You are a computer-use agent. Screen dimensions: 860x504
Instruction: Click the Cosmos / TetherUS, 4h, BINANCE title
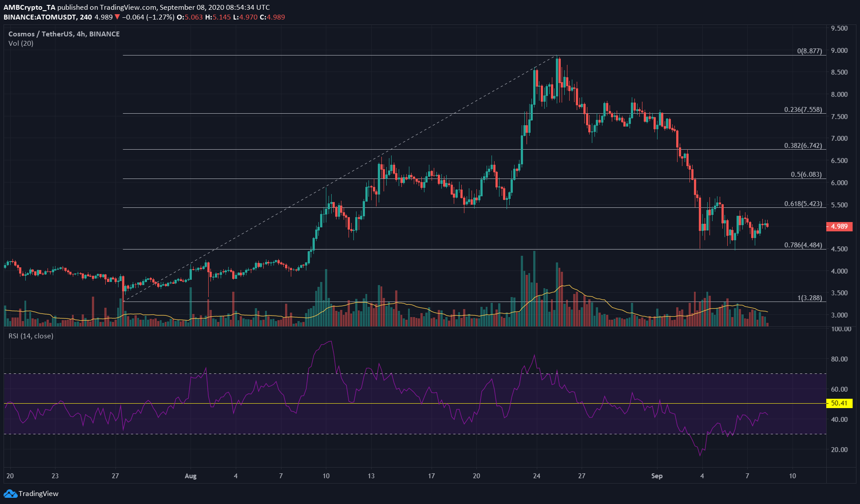coord(64,34)
